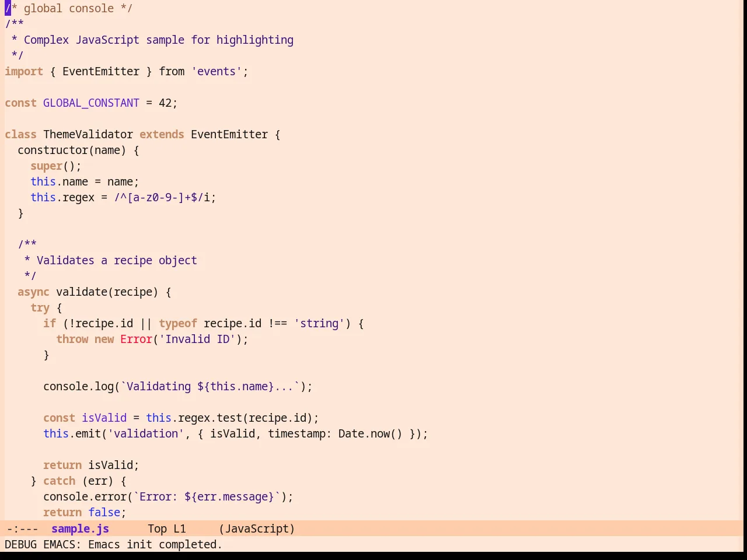
Task: Click the 'validation' string in emit call
Action: (146, 433)
